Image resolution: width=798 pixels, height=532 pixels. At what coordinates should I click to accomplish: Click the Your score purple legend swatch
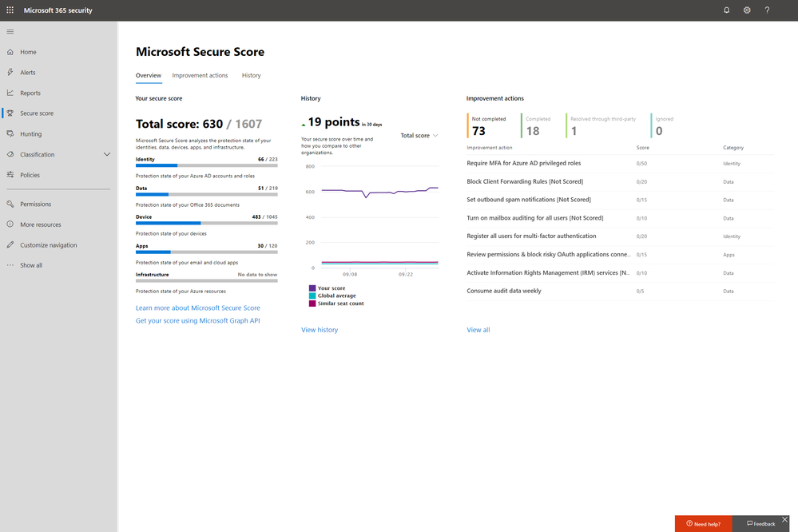pos(312,288)
